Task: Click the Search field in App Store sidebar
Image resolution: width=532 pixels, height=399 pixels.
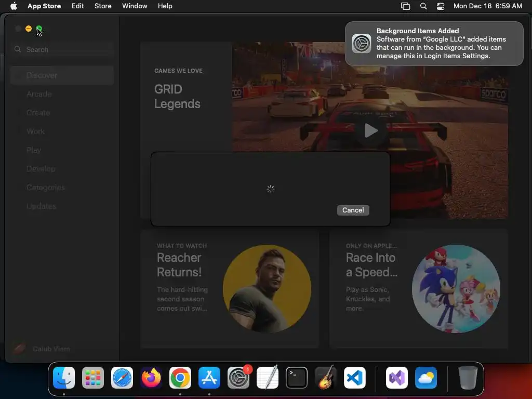Action: click(x=62, y=49)
